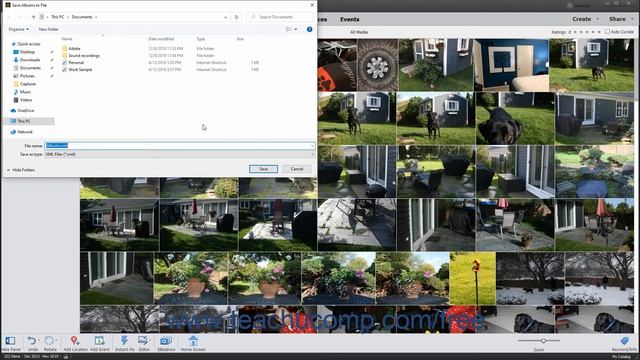Select OneDrive in the navigation pane
640x360 pixels.
[x=25, y=111]
